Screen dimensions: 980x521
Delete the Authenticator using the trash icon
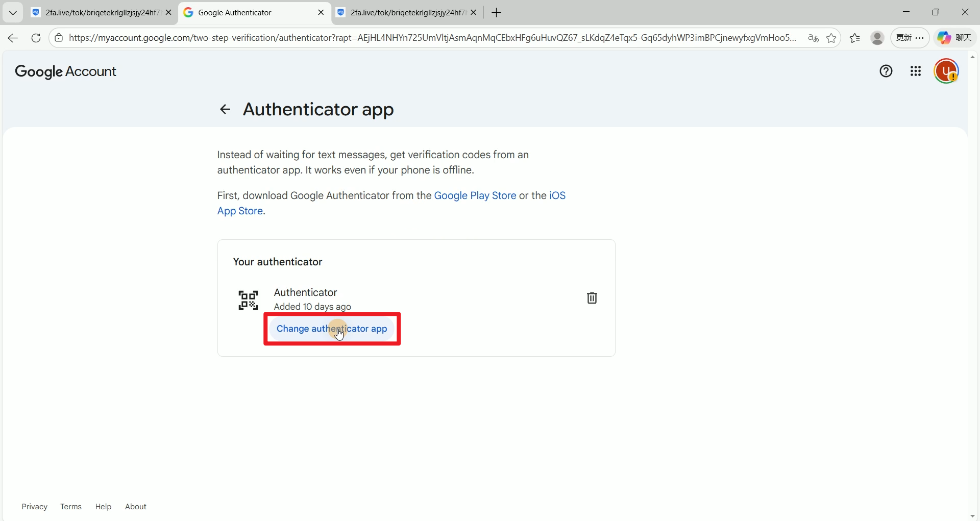click(x=592, y=298)
